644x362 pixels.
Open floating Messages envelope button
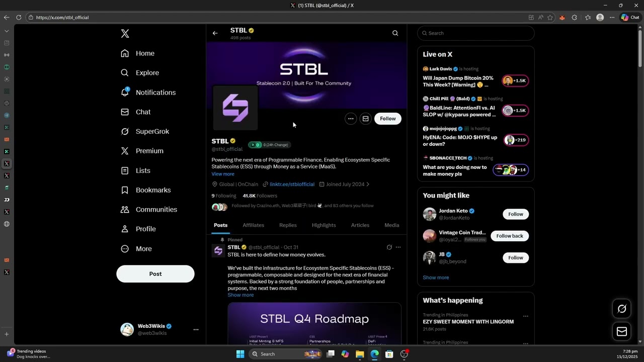point(622,331)
